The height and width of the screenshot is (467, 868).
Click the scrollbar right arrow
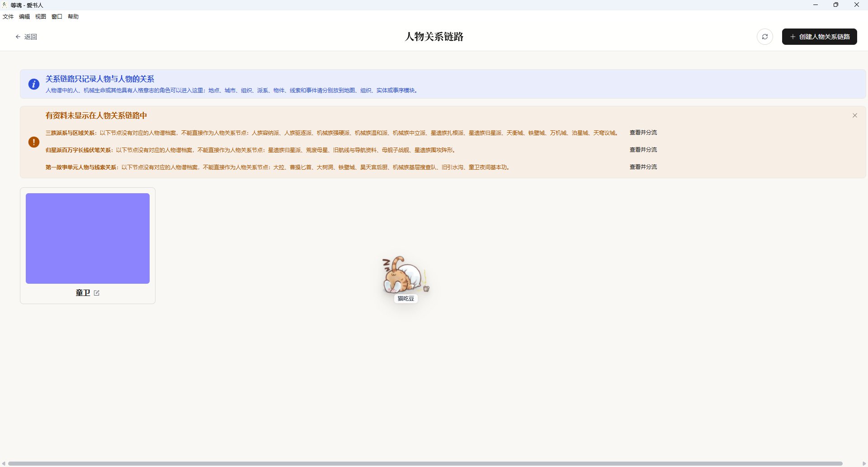tap(864, 463)
